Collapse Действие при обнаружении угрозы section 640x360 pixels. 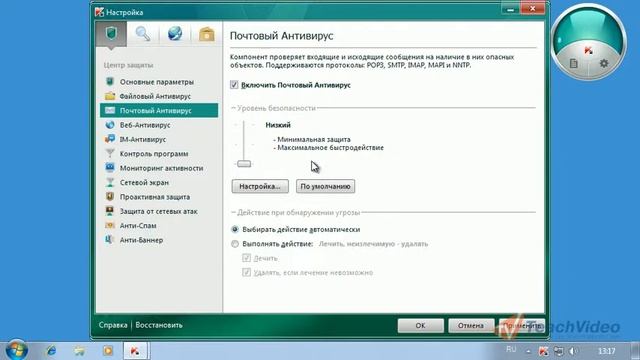point(233,212)
